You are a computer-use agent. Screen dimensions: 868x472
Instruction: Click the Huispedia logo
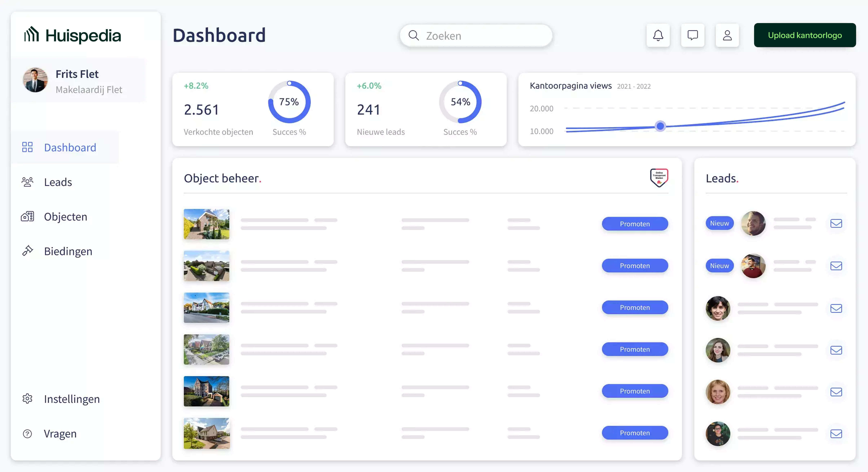click(72, 35)
